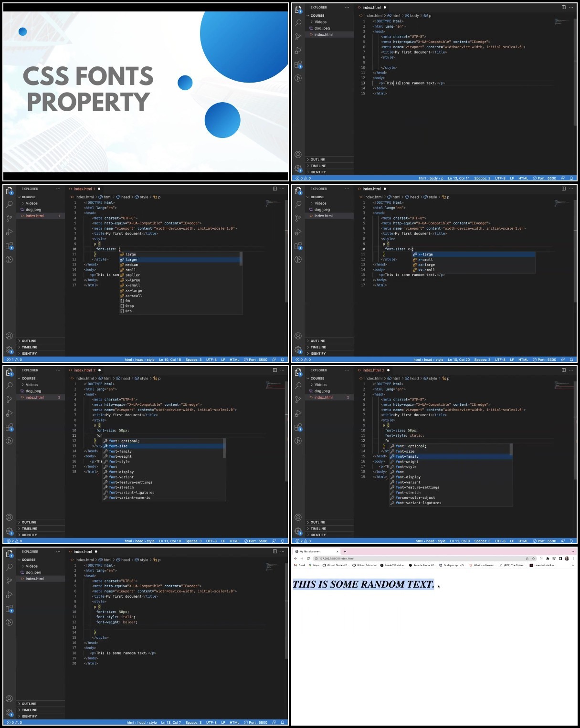The image size is (580, 728).
Task: Open the Leadoff Portal bookmark
Action: [x=393, y=565]
